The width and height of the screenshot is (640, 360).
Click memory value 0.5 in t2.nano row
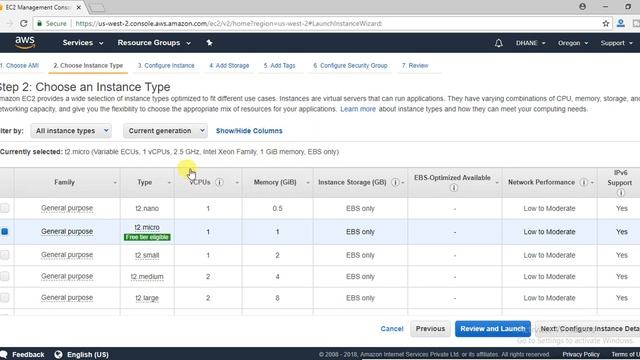277,209
